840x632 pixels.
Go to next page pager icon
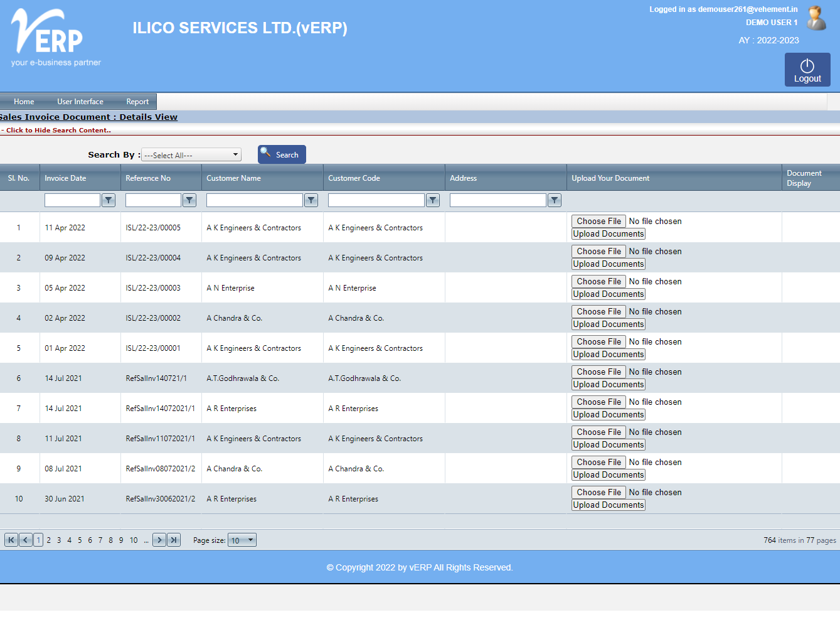159,540
